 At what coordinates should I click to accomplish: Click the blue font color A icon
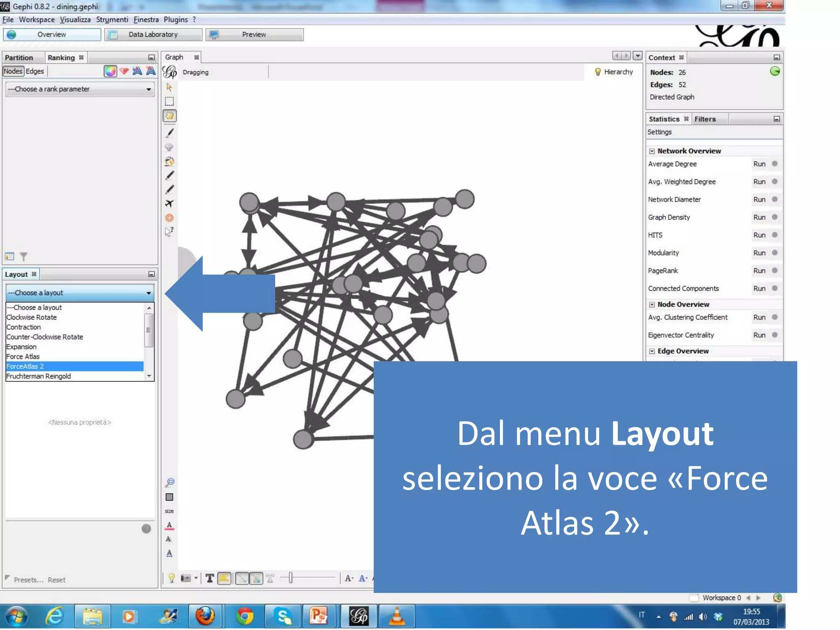point(363,578)
